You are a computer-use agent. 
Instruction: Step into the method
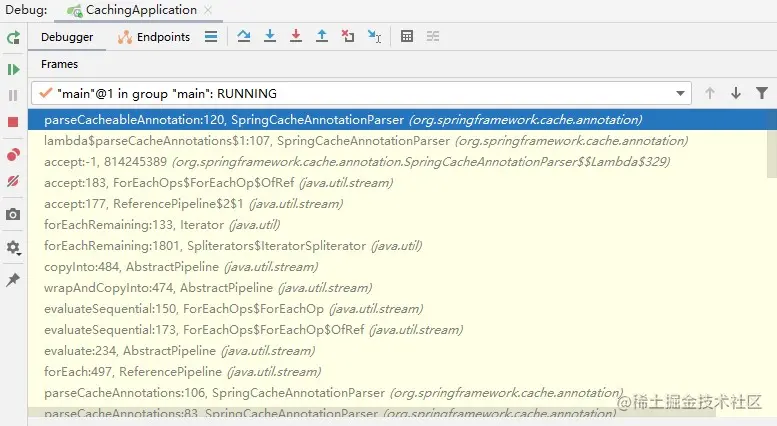coord(270,36)
